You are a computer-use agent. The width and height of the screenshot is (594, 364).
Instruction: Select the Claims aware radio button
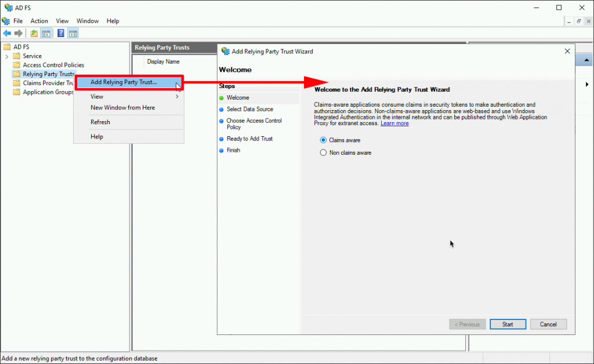[323, 140]
